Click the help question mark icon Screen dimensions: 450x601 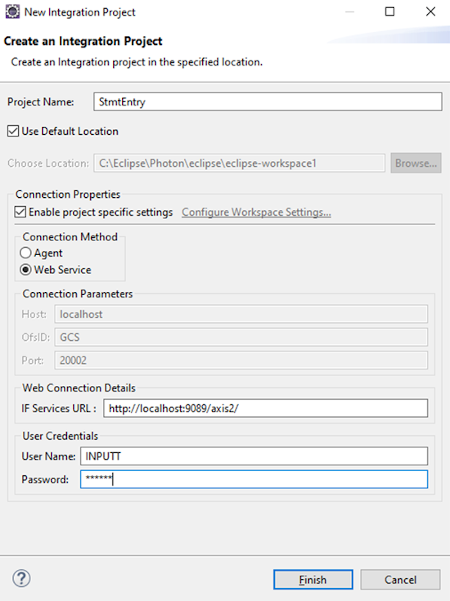click(21, 578)
